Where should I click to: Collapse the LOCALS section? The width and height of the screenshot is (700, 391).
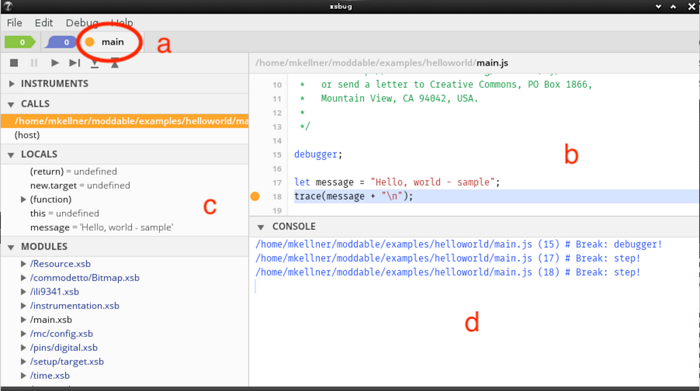11,155
